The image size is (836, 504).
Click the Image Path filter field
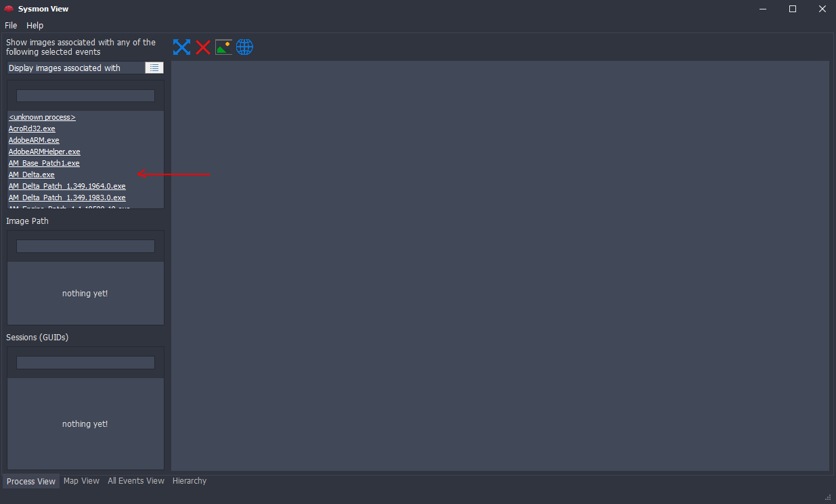(x=85, y=246)
